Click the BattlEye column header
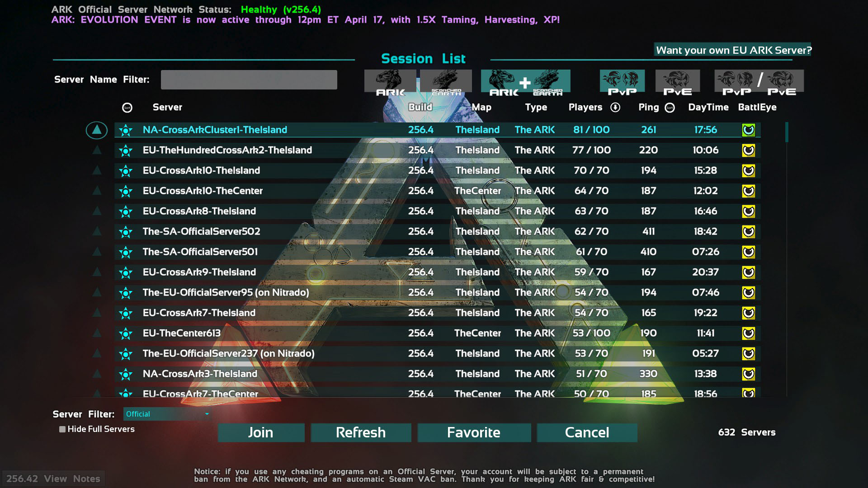The width and height of the screenshot is (868, 488). [757, 108]
